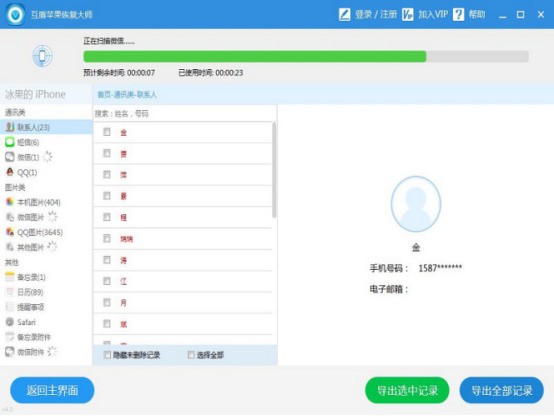Click the 加入VIP icon
The image size is (554, 416).
coord(407,14)
